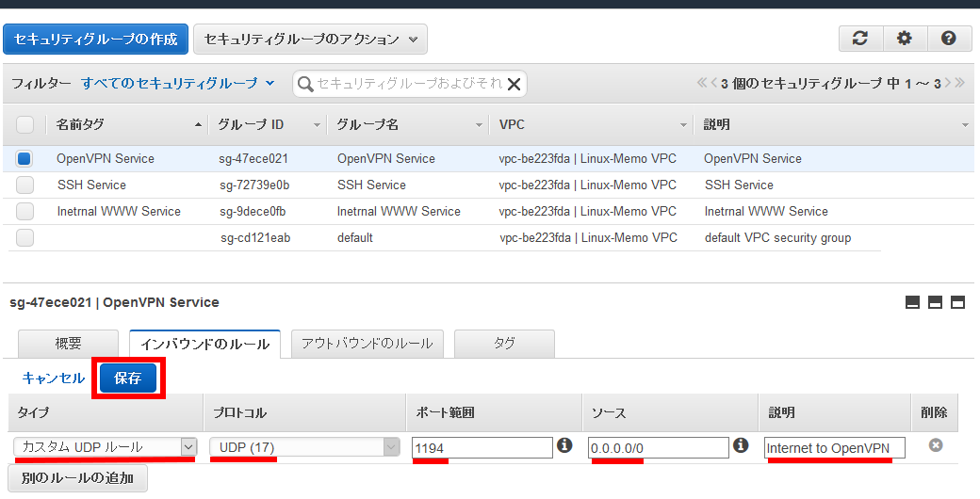Screen dimensions: 980x499
Task: Click the security group search input
Action: [409, 84]
